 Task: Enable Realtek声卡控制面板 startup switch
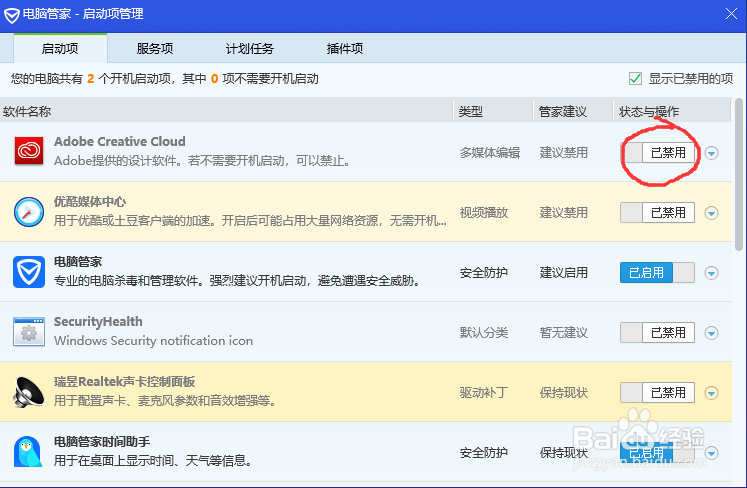tap(657, 393)
